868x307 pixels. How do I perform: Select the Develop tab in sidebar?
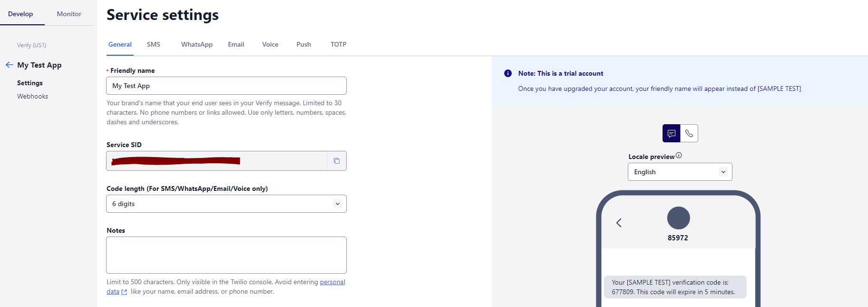pyautogui.click(x=20, y=14)
